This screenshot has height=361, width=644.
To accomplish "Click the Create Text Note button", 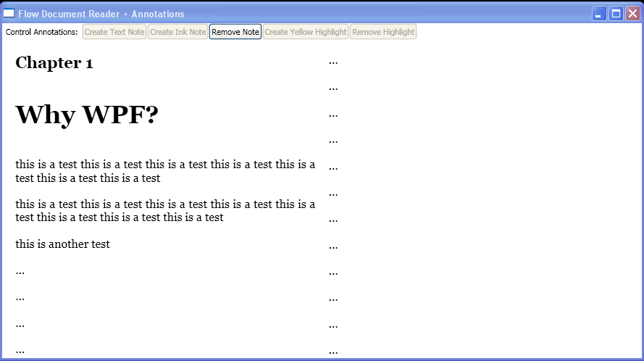I will pyautogui.click(x=114, y=32).
